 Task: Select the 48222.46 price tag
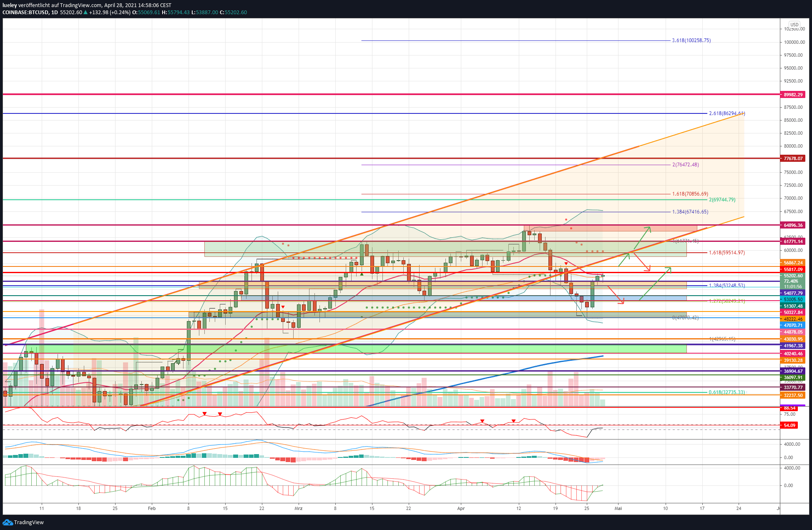(793, 319)
